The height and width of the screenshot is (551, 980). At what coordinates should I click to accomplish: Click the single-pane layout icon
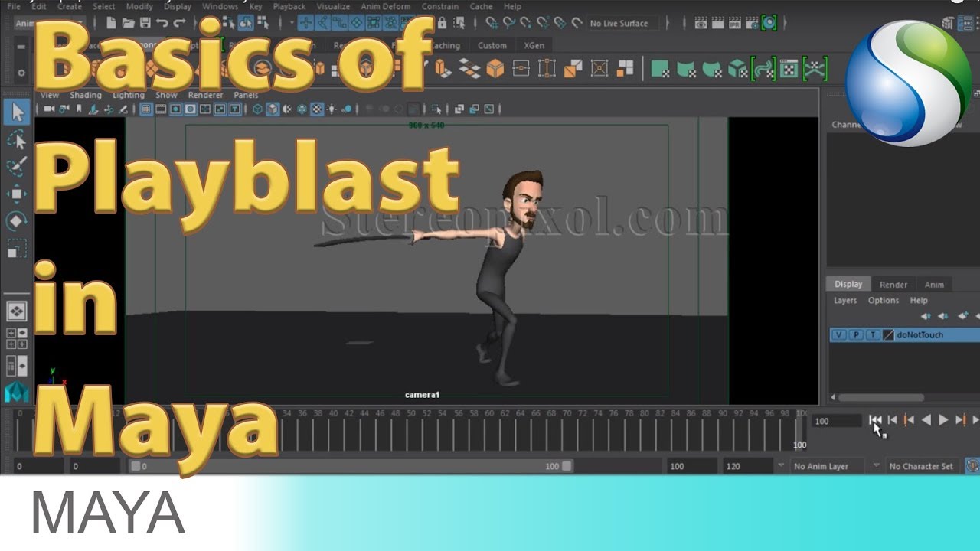[17, 311]
